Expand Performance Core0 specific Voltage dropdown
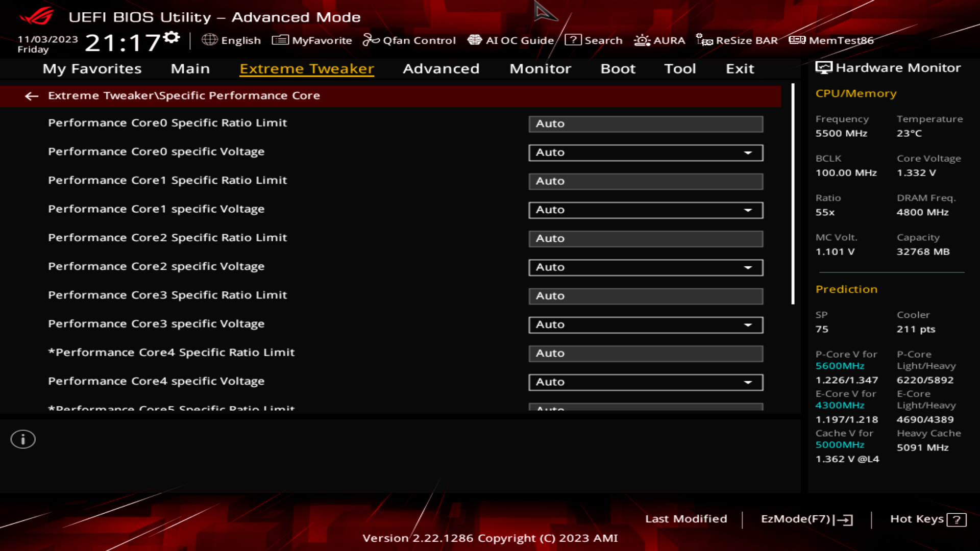 pos(748,152)
